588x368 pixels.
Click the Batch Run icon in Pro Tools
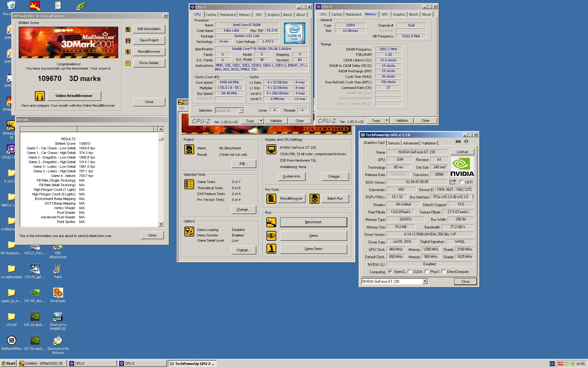click(315, 199)
